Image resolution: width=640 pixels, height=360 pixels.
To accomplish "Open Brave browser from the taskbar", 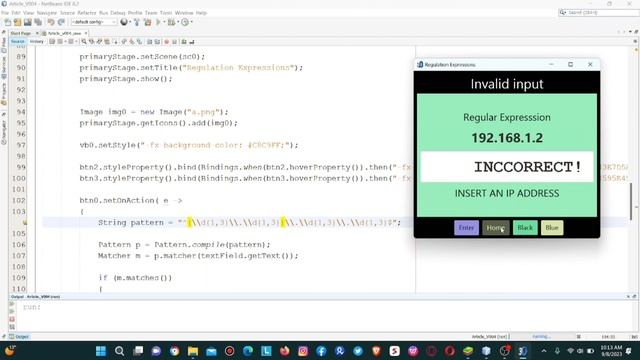I will tap(376, 351).
